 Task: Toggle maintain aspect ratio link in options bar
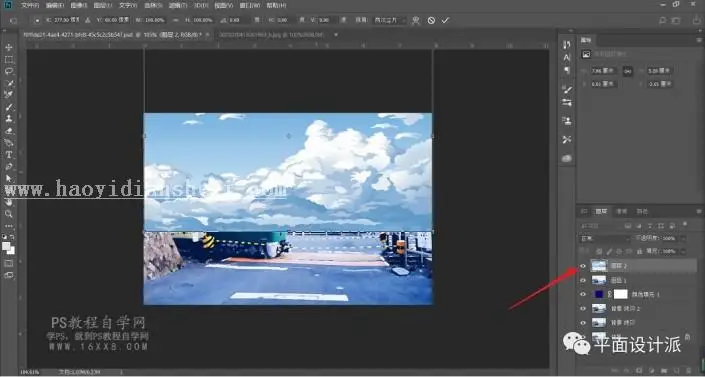point(175,20)
